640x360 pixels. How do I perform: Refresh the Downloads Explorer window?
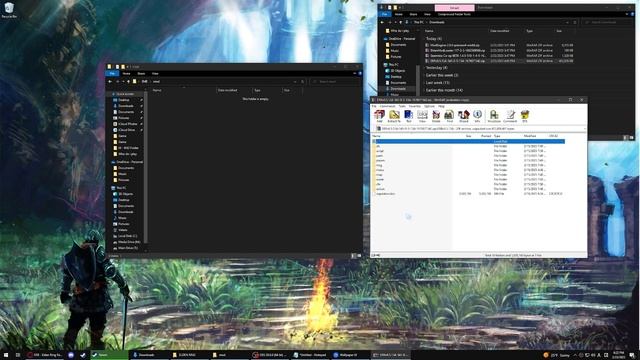coord(574,22)
